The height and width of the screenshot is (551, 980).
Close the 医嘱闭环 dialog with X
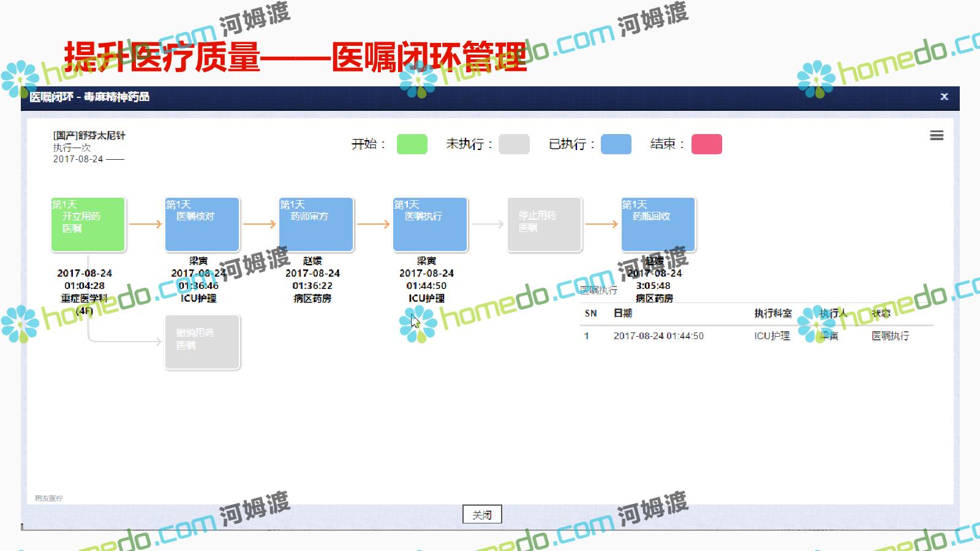coord(944,97)
